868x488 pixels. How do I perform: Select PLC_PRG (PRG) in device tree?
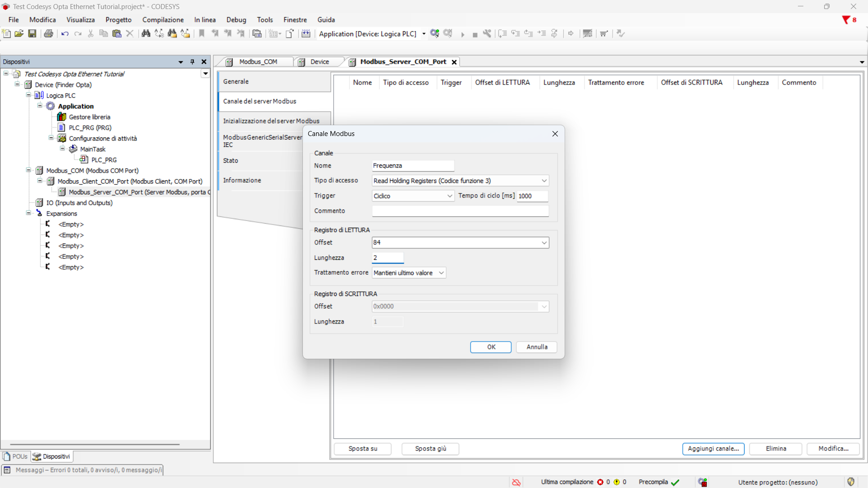tap(90, 128)
